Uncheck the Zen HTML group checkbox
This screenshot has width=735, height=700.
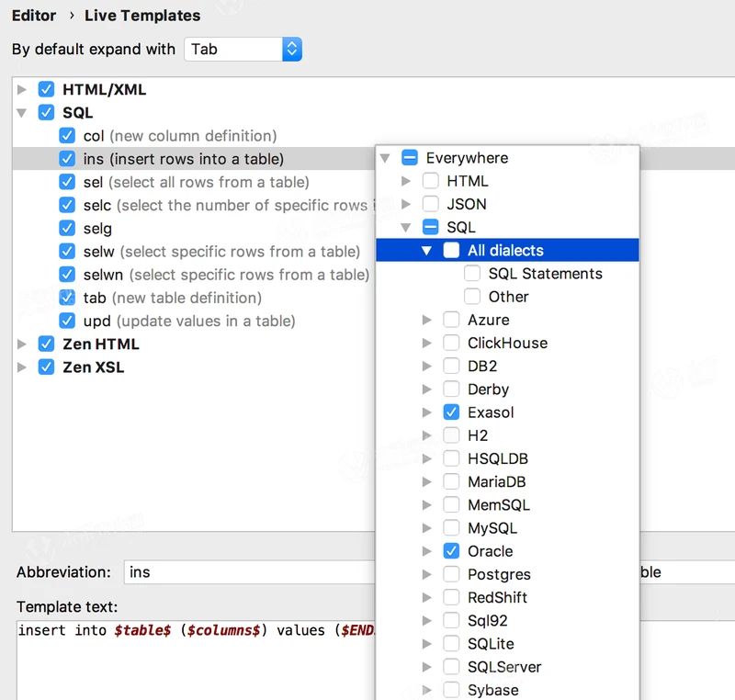(47, 344)
